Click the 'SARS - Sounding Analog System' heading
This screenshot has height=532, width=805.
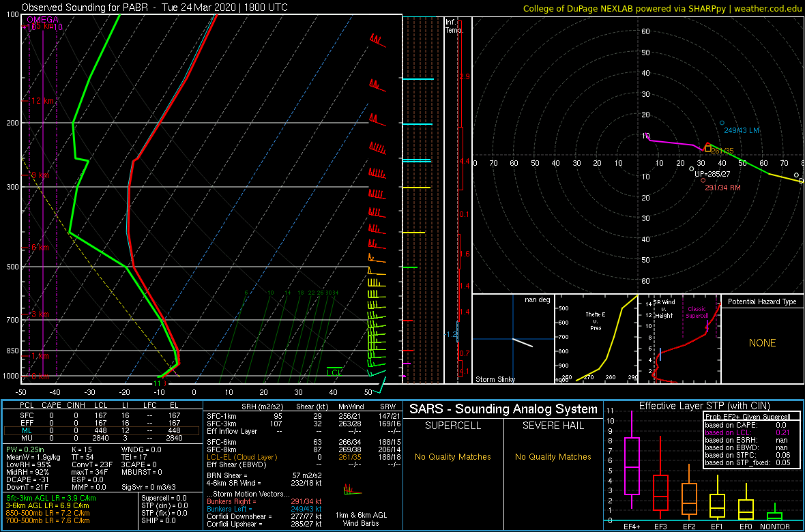503,409
